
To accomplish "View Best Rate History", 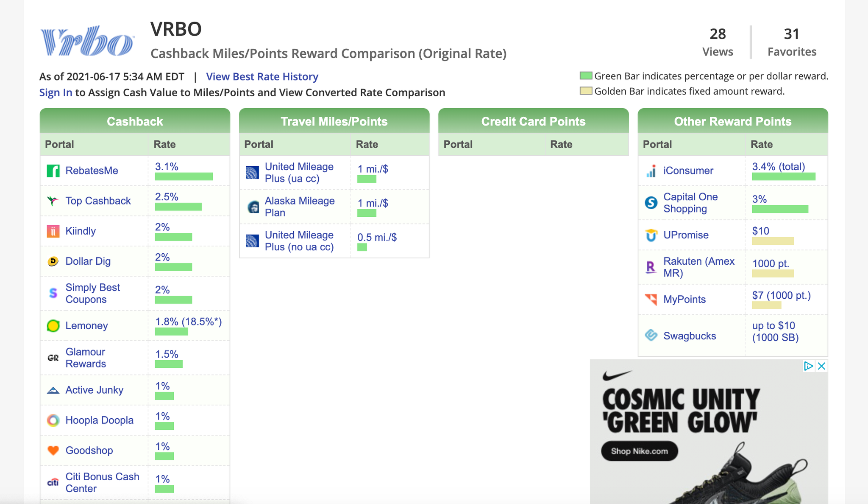I will tap(262, 76).
